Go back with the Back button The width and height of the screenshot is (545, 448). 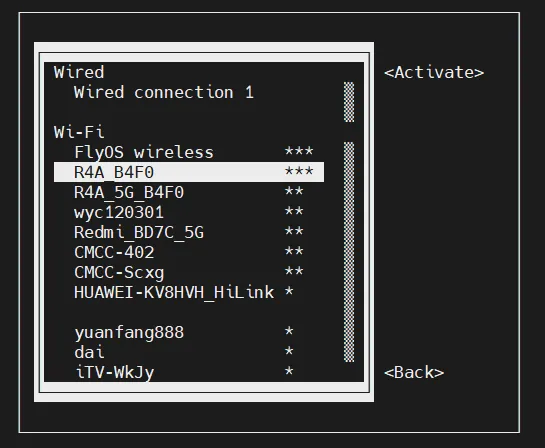click(x=414, y=372)
